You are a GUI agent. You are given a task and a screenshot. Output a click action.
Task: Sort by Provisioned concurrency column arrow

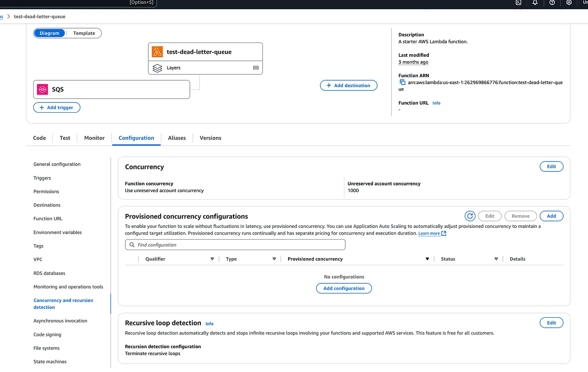click(x=427, y=259)
